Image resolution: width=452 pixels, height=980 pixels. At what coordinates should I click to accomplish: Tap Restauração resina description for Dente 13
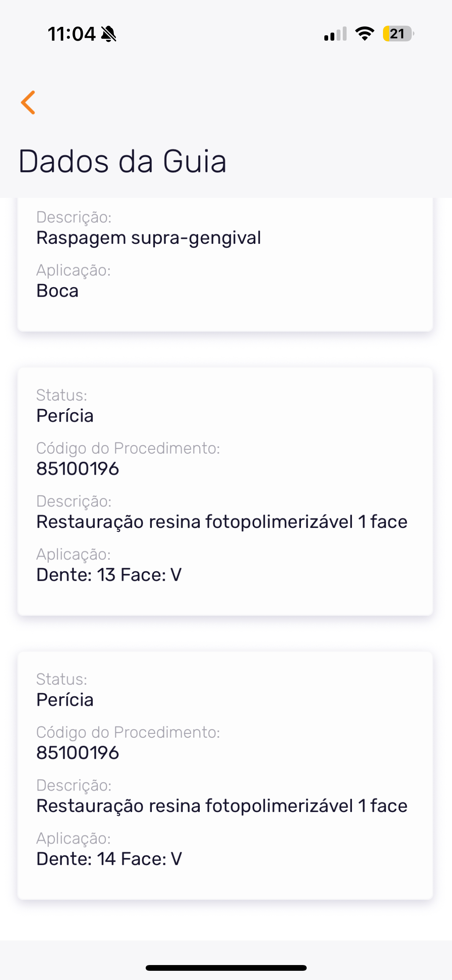pos(222,522)
